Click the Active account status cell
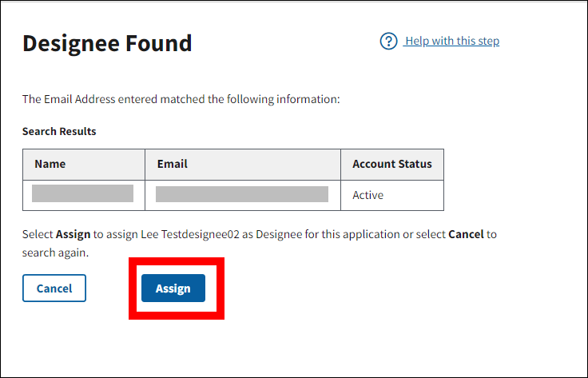This screenshot has height=378, width=588. point(368,195)
